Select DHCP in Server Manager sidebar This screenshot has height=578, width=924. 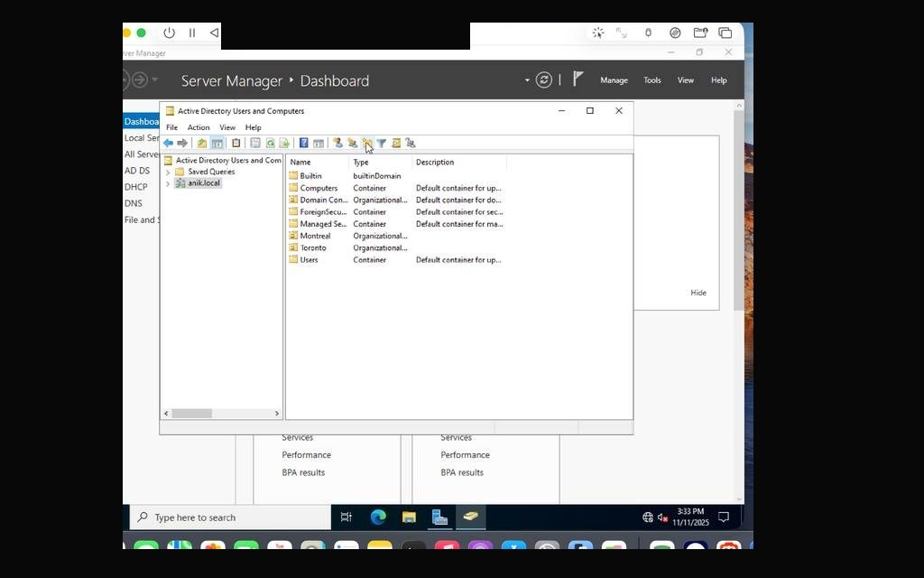click(x=135, y=187)
